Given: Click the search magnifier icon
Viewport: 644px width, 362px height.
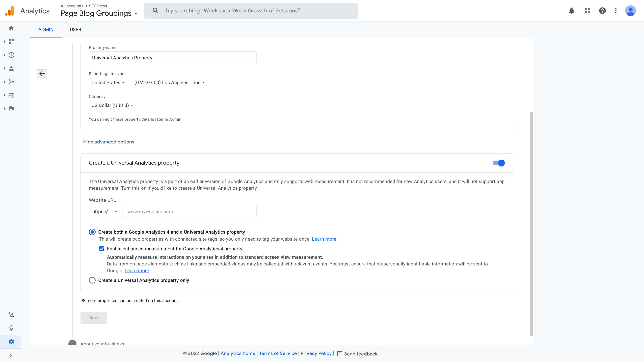Looking at the screenshot, I should (x=155, y=11).
